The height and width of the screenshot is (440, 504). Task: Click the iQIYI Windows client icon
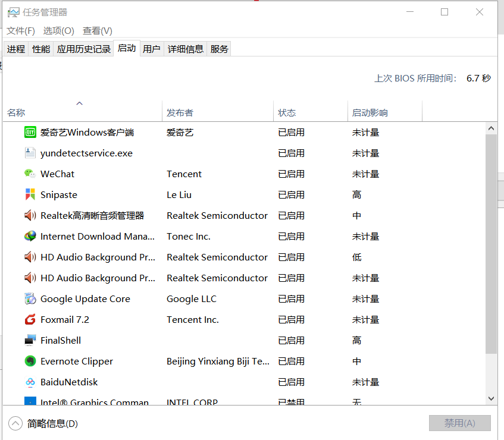click(x=30, y=132)
